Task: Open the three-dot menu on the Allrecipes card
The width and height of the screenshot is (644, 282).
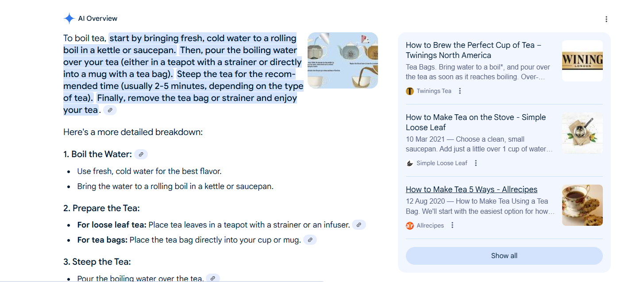Action: (x=452, y=225)
